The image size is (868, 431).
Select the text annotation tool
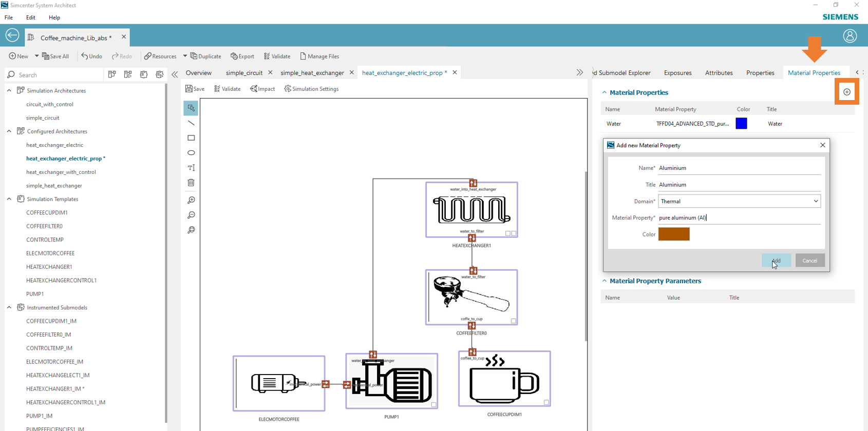click(x=191, y=168)
